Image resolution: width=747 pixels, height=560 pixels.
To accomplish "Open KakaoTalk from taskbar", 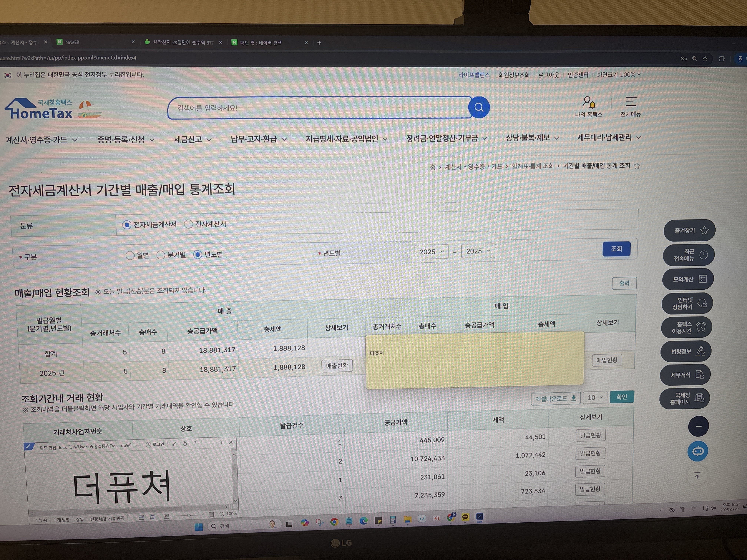I will pos(465,517).
